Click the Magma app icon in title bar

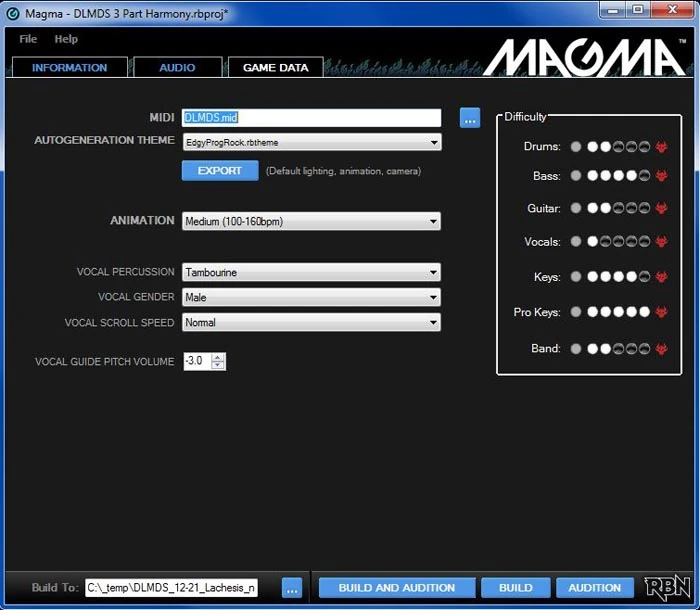pos(13,13)
